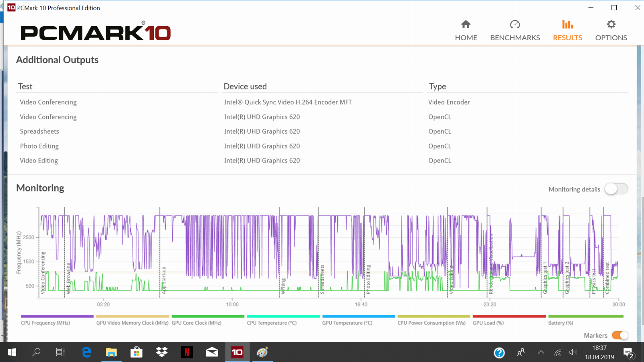
Task: Click the options gear icon
Action: (x=611, y=24)
